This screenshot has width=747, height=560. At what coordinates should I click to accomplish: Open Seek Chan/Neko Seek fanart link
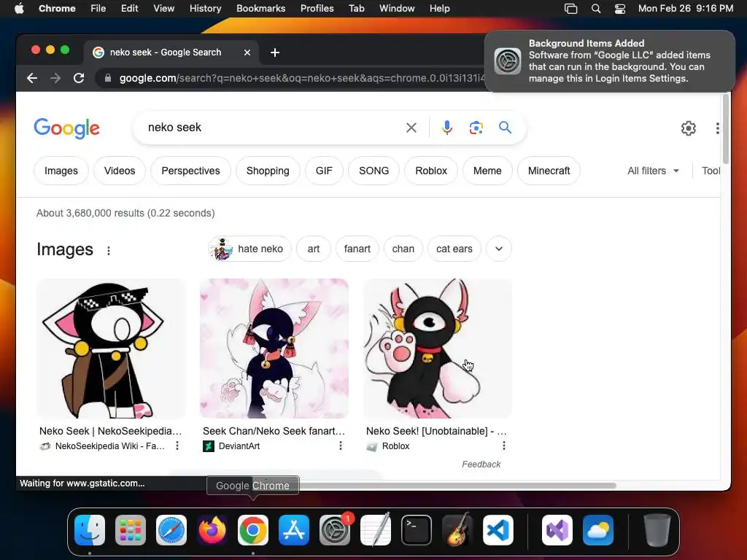pyautogui.click(x=274, y=431)
